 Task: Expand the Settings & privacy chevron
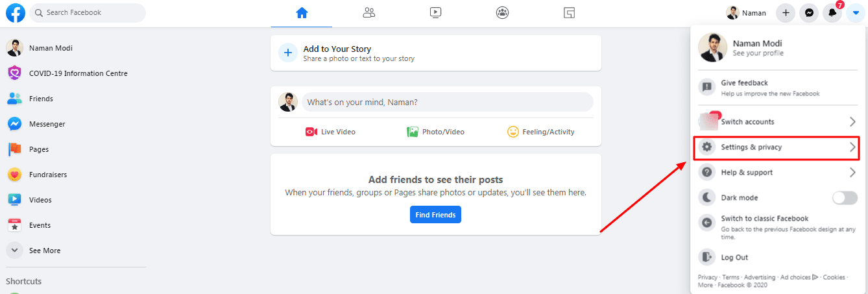[852, 147]
